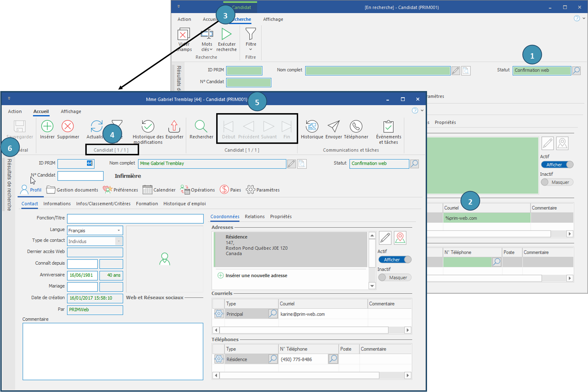Click the Envoyer paper plane icon

(333, 127)
